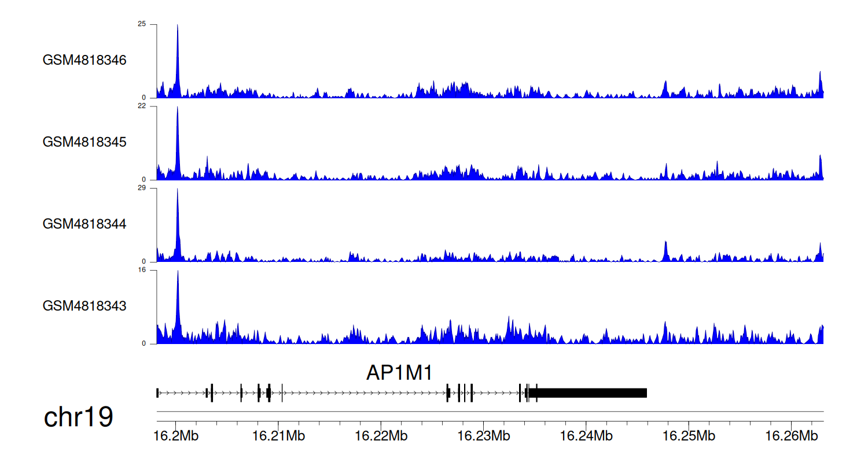Click the y-axis maximum value 29
This screenshot has width=868, height=451.
142,188
